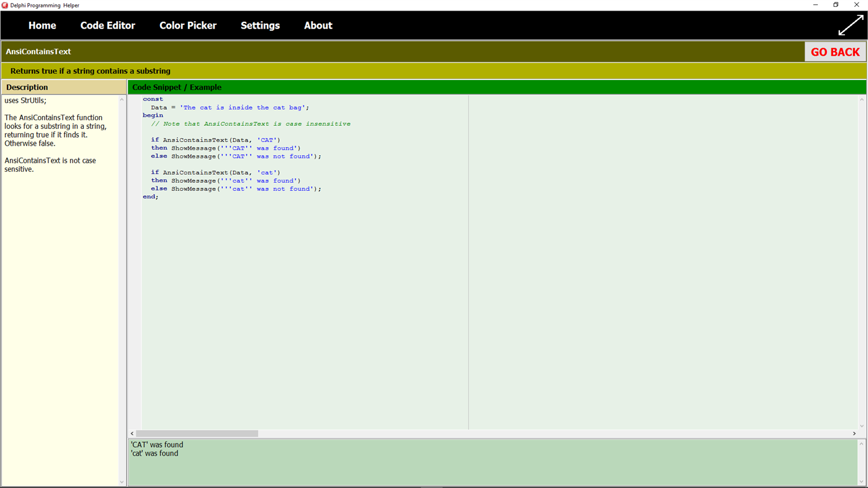Click the GO BACK button
This screenshot has height=488, width=868.
[835, 52]
